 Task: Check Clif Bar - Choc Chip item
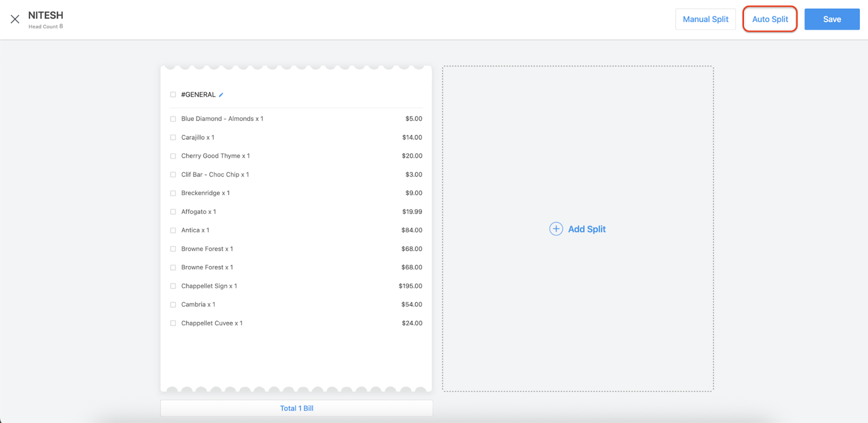173,175
